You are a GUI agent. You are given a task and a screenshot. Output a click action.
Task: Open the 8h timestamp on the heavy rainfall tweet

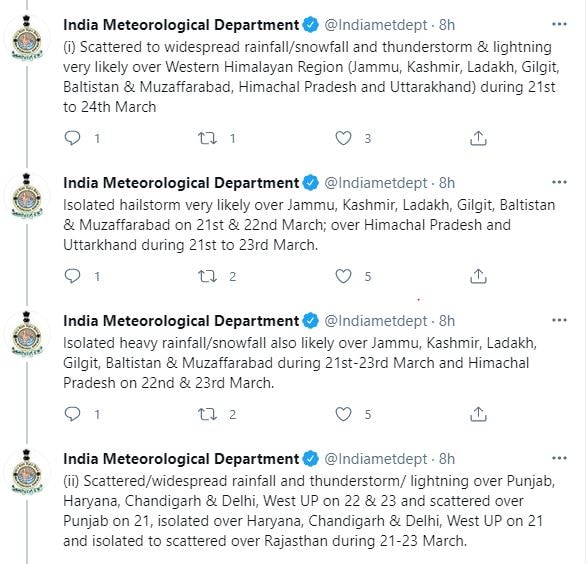point(447,321)
